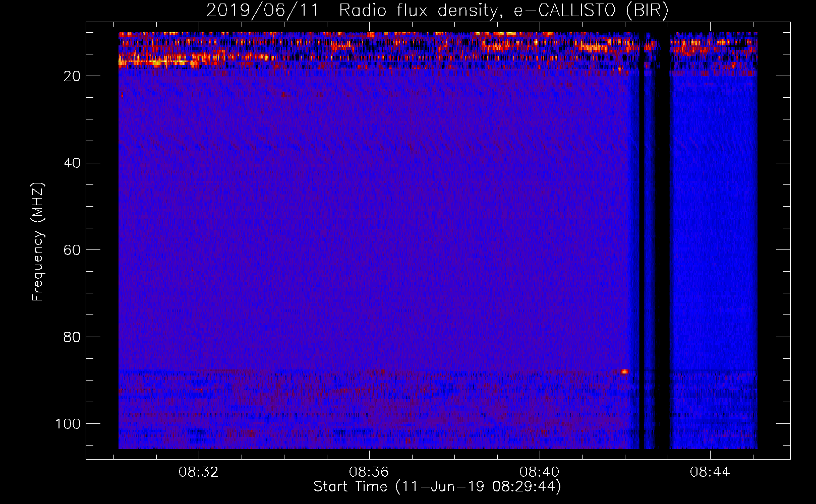Click the bright red spot near 88 MHz

[624, 372]
